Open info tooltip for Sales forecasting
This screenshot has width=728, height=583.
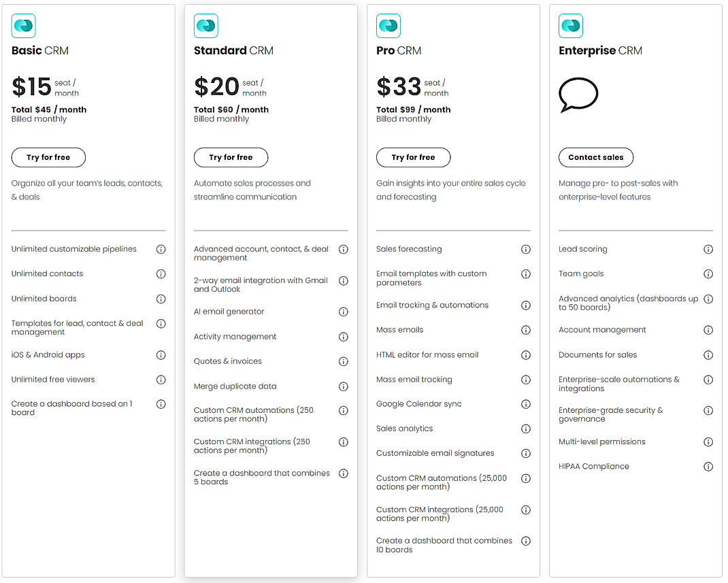click(x=526, y=249)
